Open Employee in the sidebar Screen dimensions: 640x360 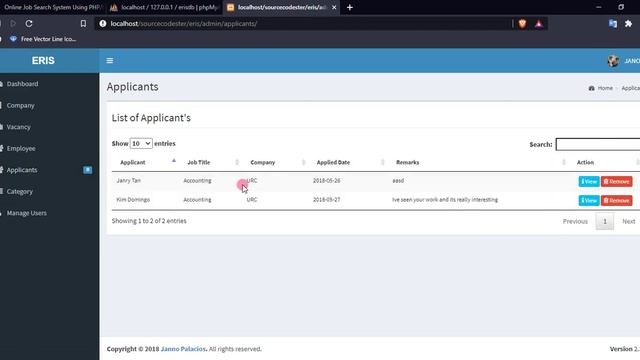21,149
